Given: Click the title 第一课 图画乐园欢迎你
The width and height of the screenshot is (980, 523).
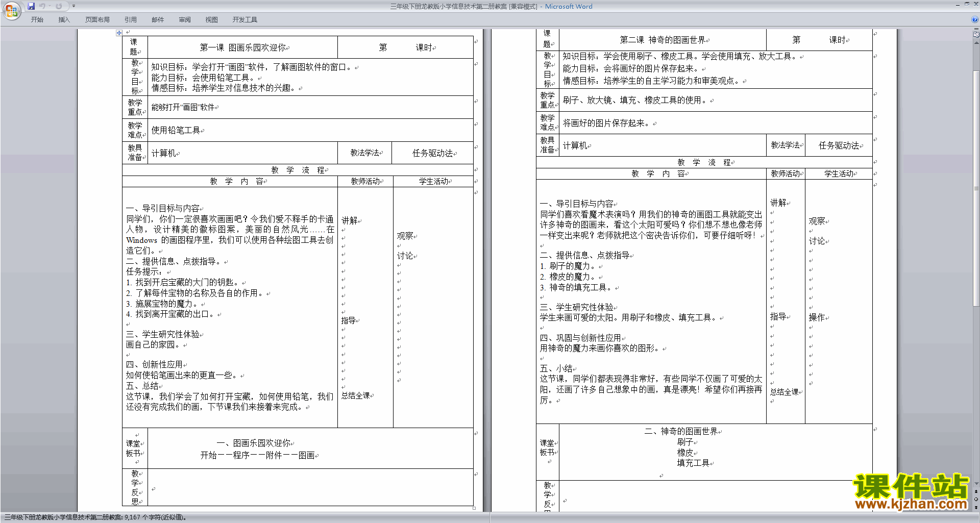Looking at the screenshot, I should 243,47.
